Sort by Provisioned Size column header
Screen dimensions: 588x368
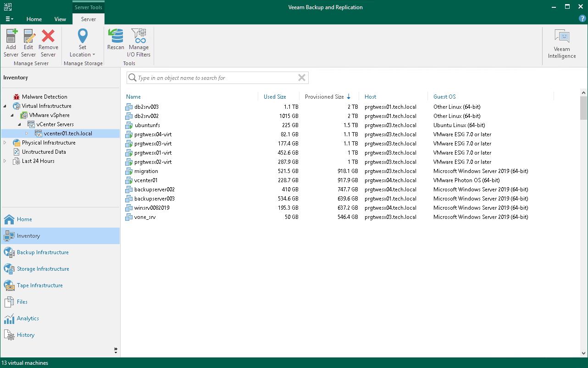(x=324, y=97)
